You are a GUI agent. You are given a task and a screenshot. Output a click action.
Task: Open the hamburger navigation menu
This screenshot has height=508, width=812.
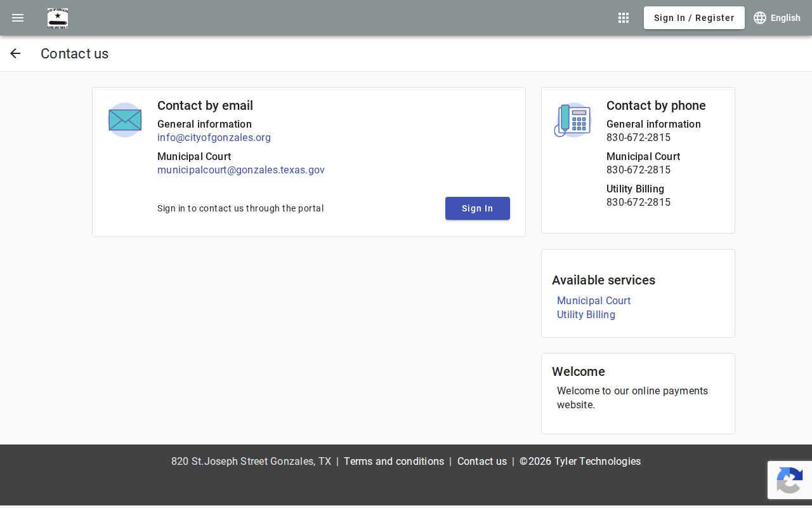18,18
